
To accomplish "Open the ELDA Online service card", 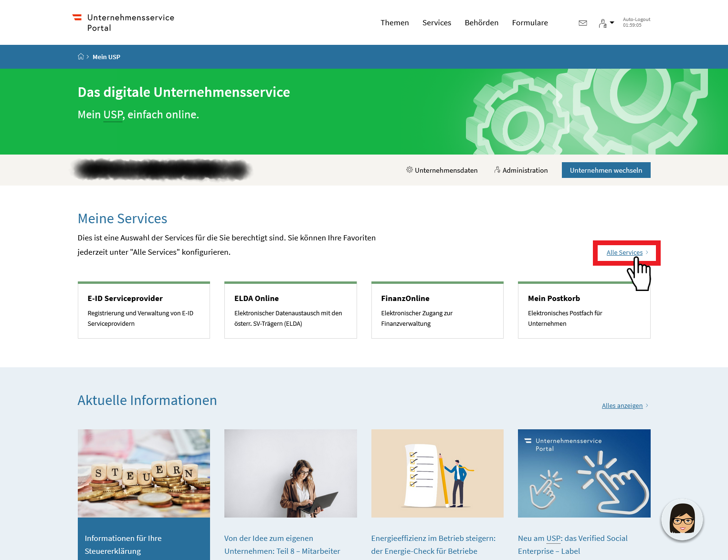I will click(291, 310).
